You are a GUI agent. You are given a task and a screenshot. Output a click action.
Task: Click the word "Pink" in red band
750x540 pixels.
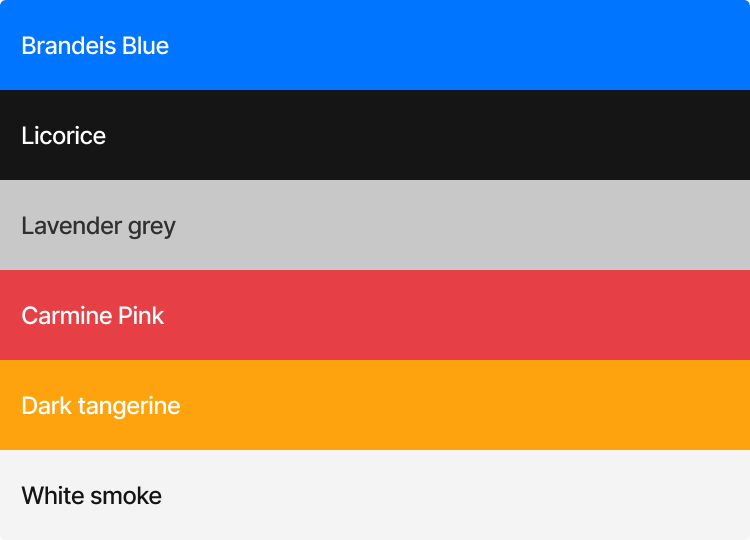coord(141,316)
